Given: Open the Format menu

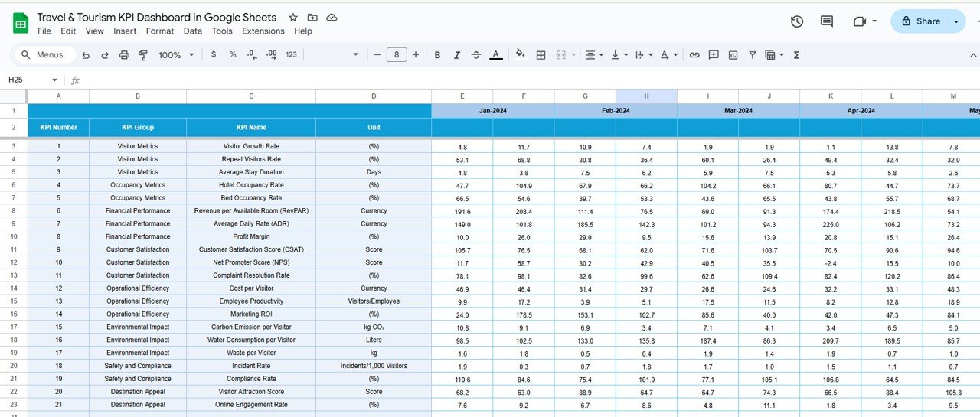Looking at the screenshot, I should (160, 31).
